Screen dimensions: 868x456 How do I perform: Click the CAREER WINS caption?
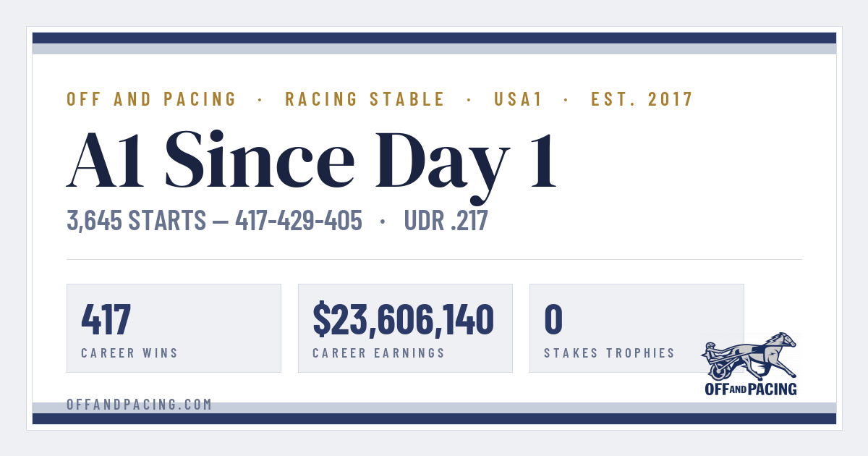(129, 353)
